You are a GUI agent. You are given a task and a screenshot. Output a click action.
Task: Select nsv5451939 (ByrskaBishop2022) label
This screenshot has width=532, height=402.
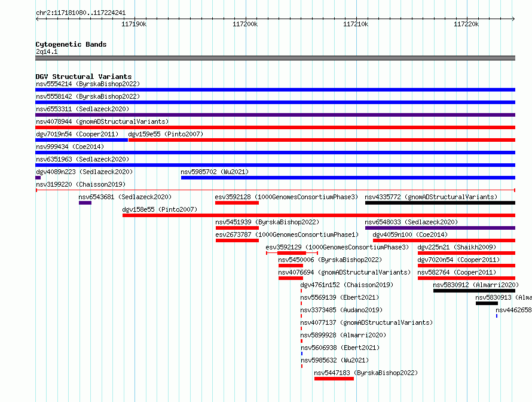tap(267, 222)
